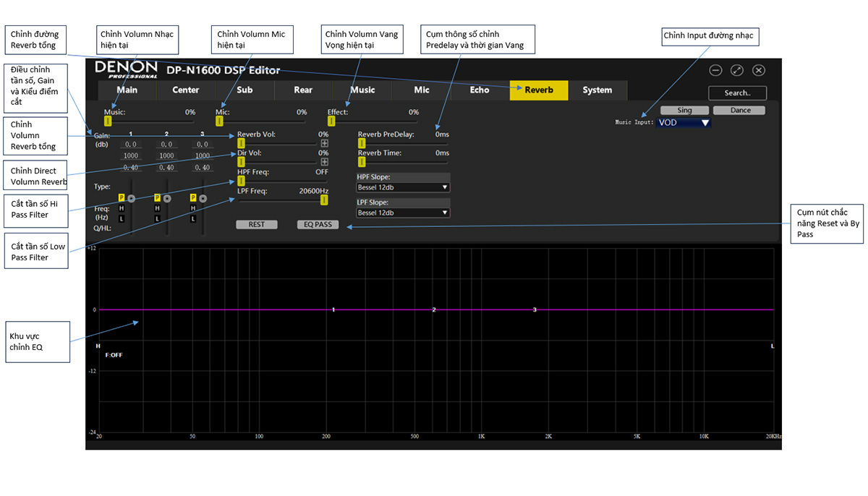Click the fine-adjust plus icon for Reverb Vol
This screenshot has height=496, width=868.
[325, 143]
